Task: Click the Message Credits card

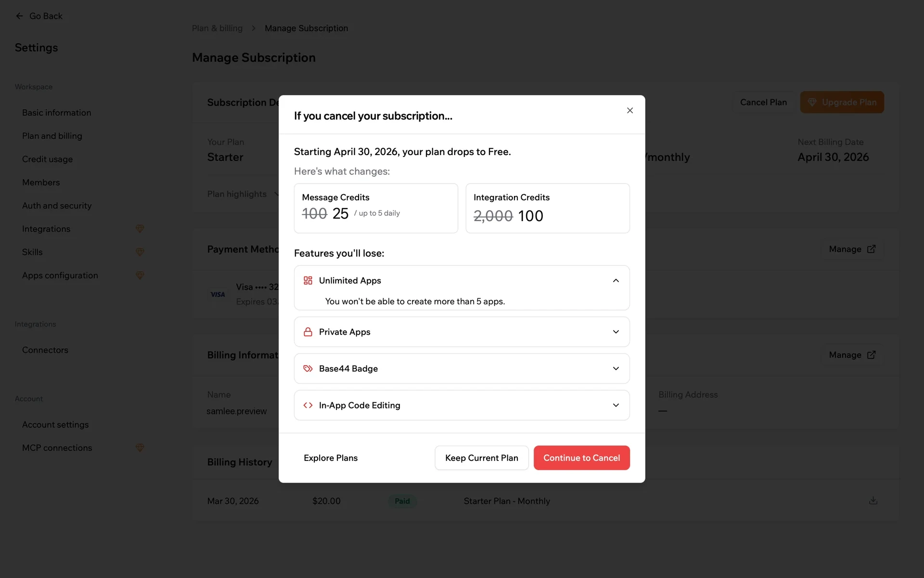Action: coord(376,208)
